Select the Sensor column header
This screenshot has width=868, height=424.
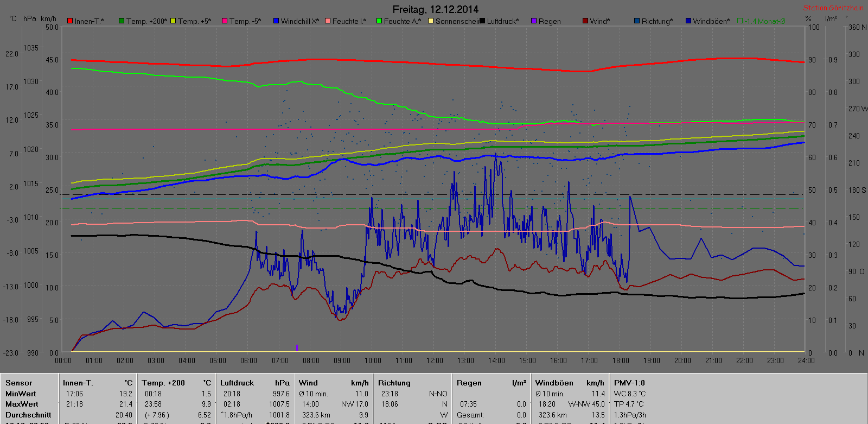click(18, 383)
